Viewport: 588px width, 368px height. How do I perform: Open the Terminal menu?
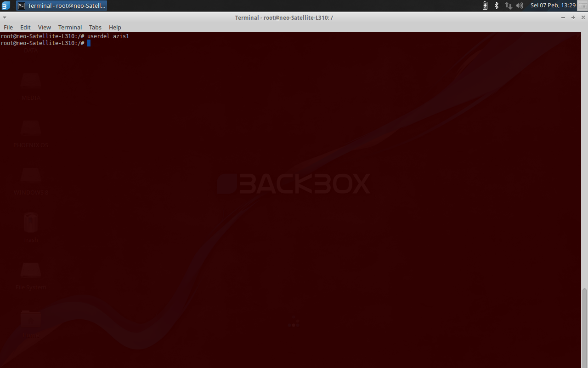70,27
